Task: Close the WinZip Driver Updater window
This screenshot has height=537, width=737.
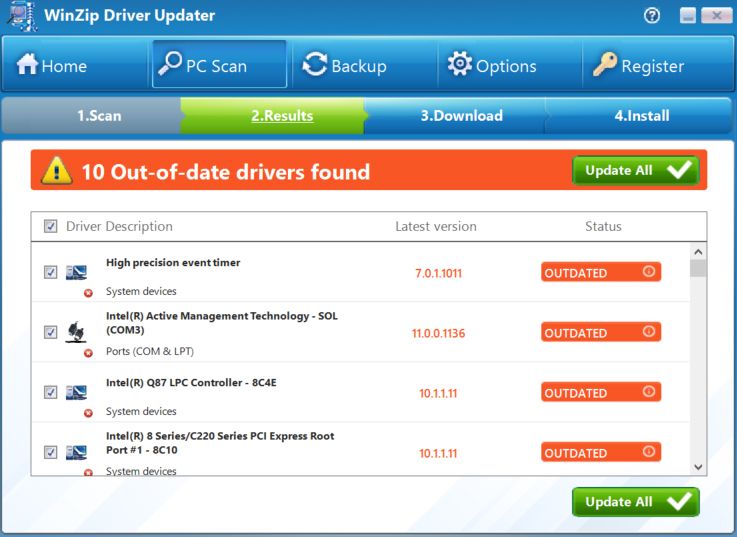Action: [716, 16]
